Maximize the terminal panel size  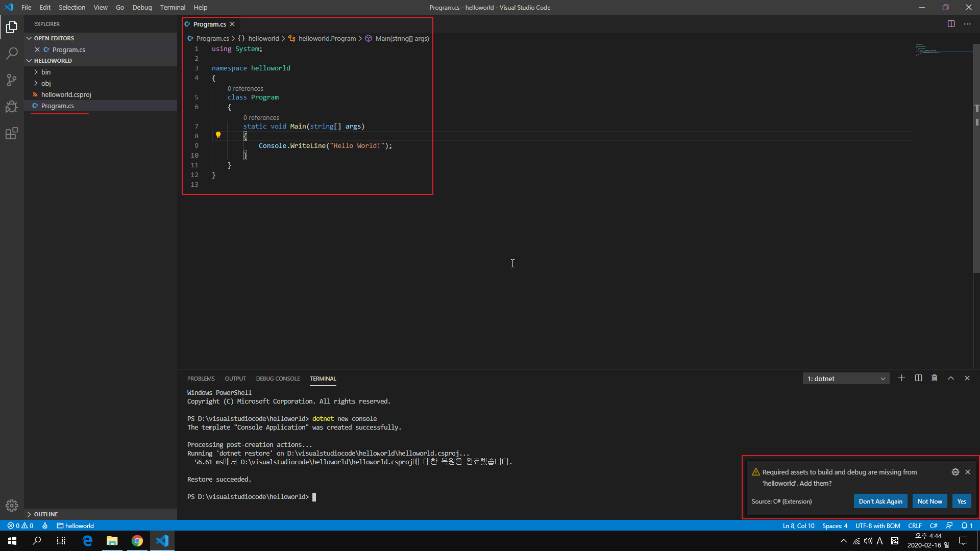click(x=950, y=378)
